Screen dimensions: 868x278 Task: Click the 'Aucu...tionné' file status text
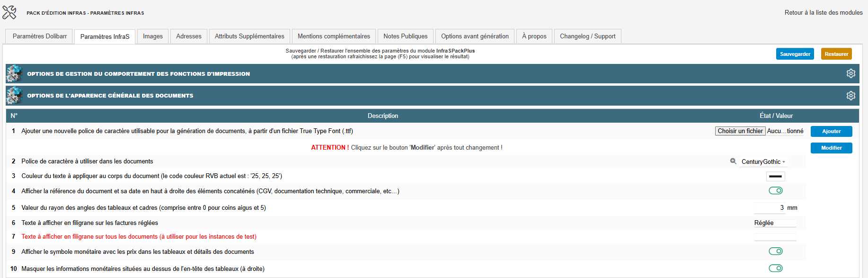coord(785,131)
